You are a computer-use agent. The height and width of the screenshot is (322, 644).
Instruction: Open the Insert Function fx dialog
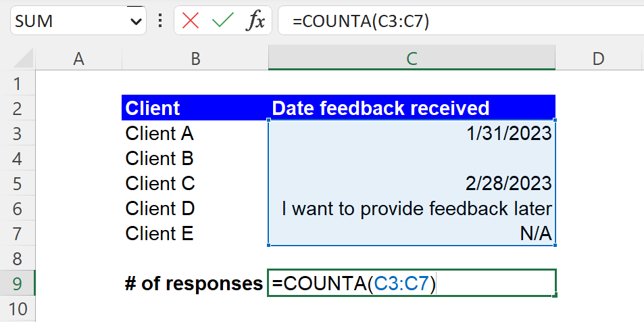click(x=255, y=20)
